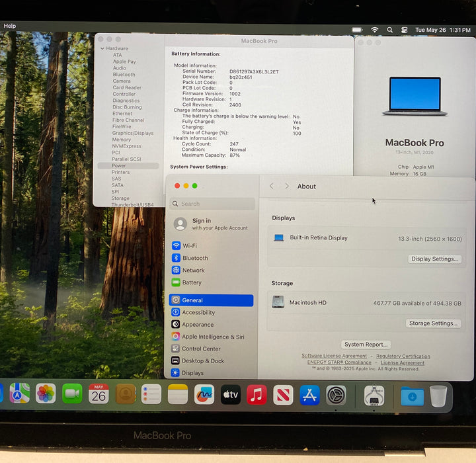Open Calendar showing May 26
The width and height of the screenshot is (476, 463).
click(99, 394)
